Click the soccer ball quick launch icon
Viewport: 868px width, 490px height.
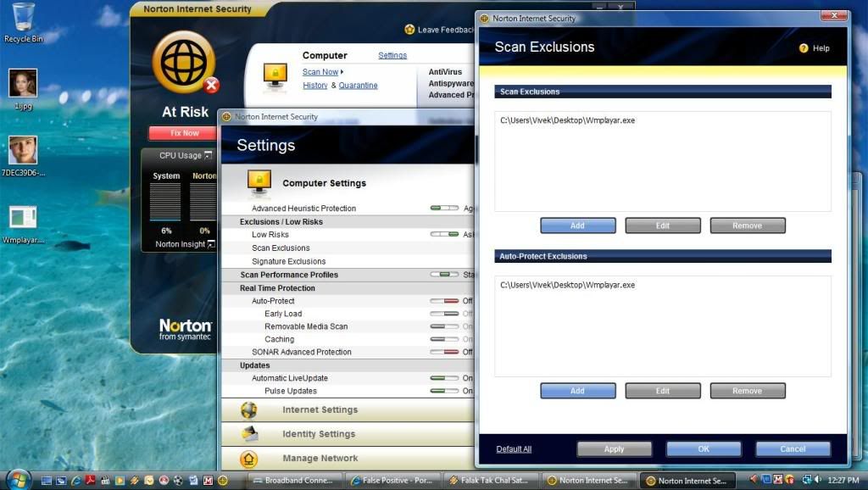pos(178,481)
